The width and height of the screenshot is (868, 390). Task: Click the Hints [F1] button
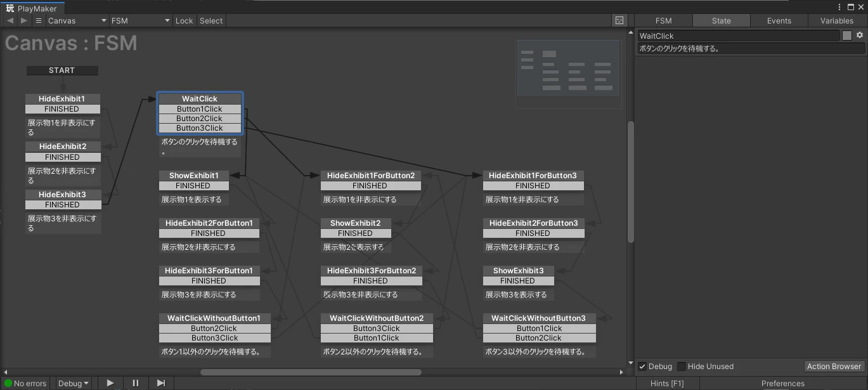click(x=667, y=383)
